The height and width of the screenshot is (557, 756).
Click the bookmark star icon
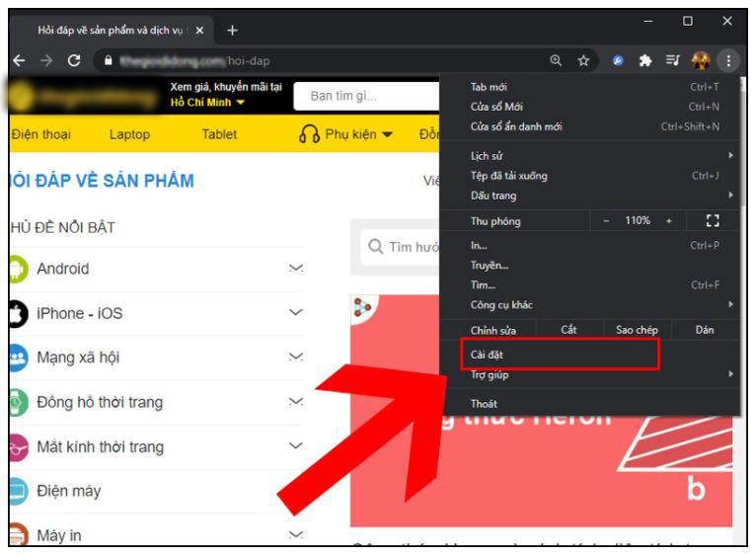click(x=583, y=61)
